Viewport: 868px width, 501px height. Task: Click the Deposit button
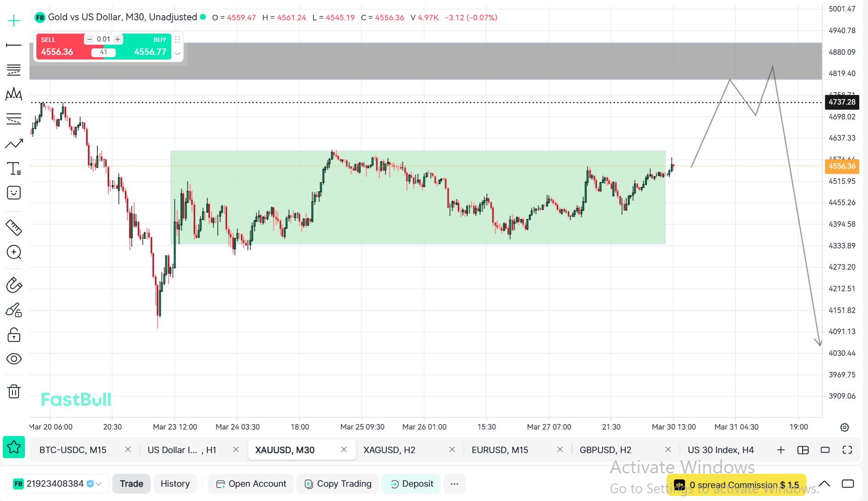pos(411,484)
